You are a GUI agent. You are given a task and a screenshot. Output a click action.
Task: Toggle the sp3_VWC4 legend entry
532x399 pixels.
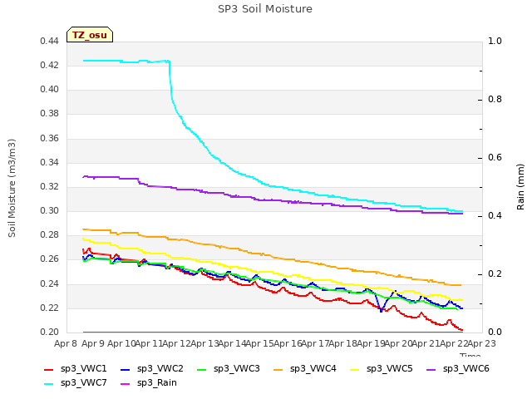(305, 369)
